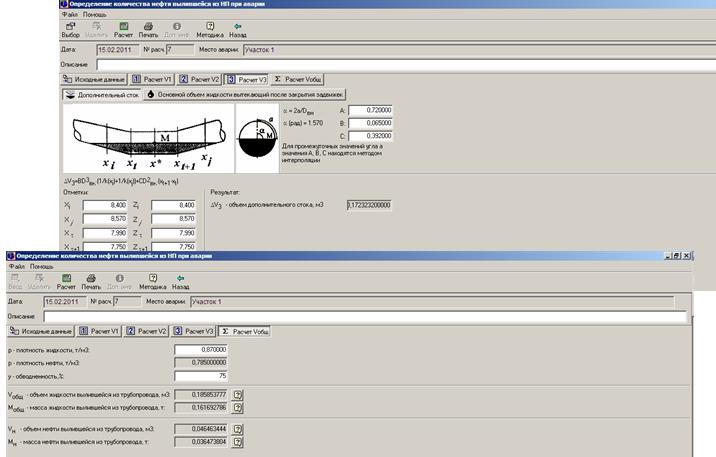Open Методика help icon in top window

[x=209, y=29]
